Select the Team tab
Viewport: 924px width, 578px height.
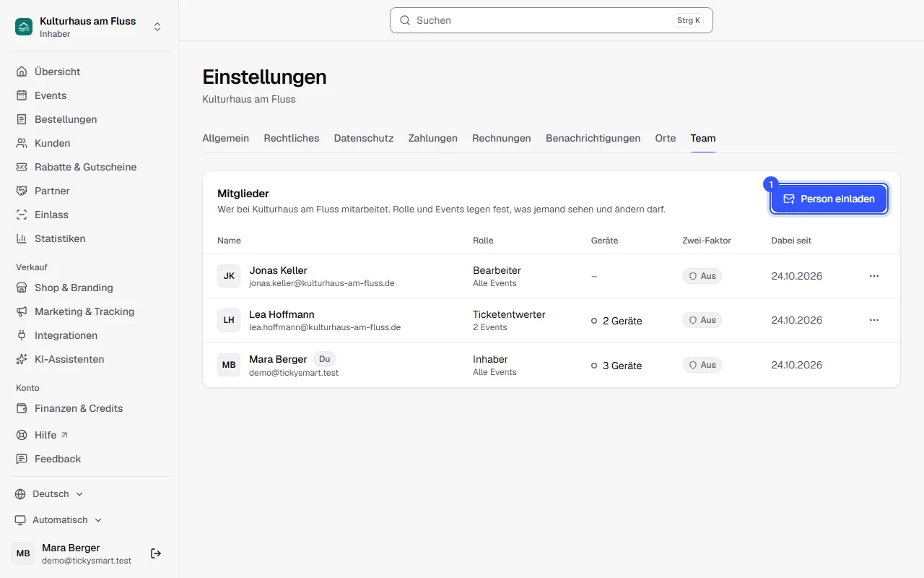[x=703, y=138]
